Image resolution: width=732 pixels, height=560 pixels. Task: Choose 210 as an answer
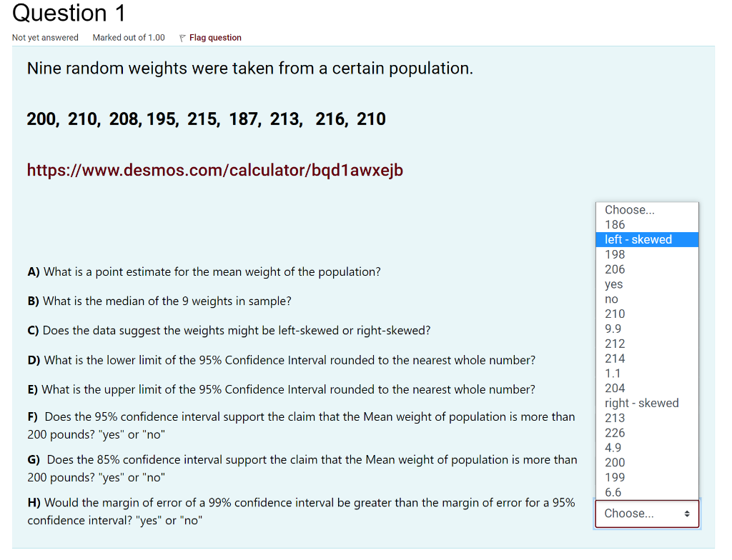[x=613, y=314]
